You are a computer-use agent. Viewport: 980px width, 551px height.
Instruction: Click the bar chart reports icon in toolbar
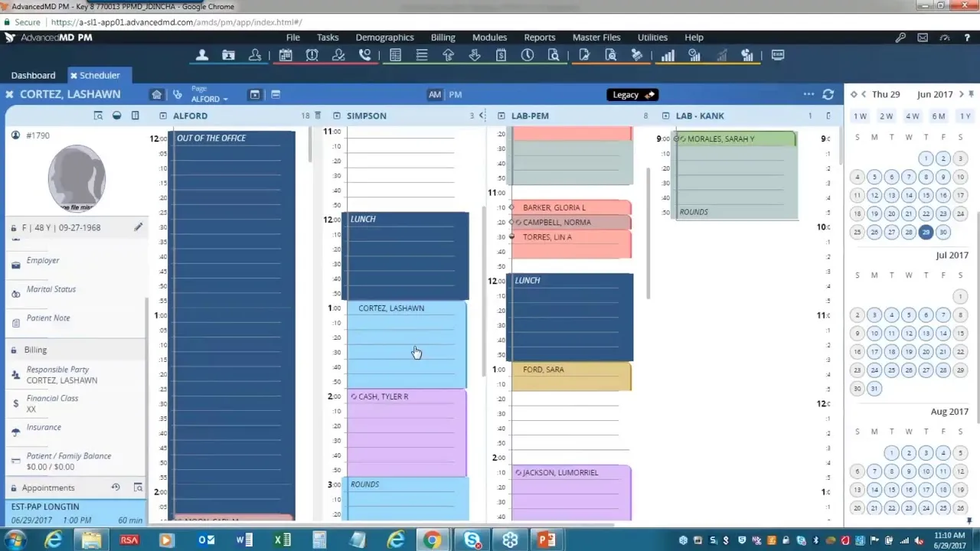[667, 54]
